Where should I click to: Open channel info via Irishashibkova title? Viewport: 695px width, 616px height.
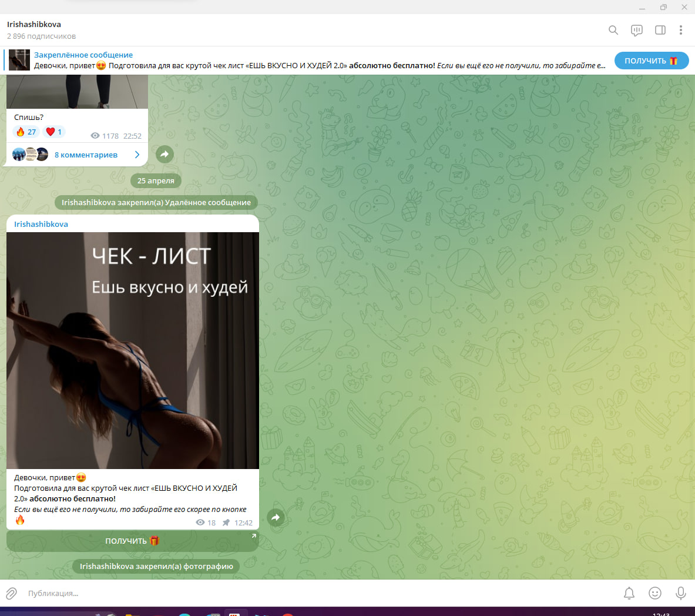(x=34, y=24)
